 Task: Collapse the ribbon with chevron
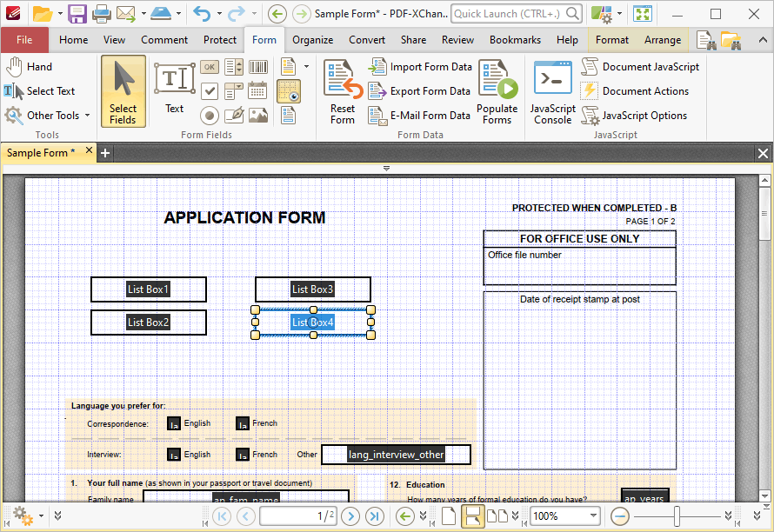[763, 41]
